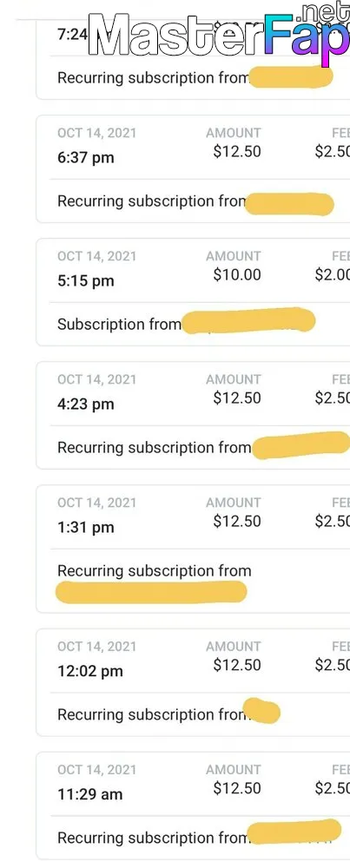Click the small redacted name in 12:02 pm entry
The height and width of the screenshot is (868, 350).
pos(262,712)
